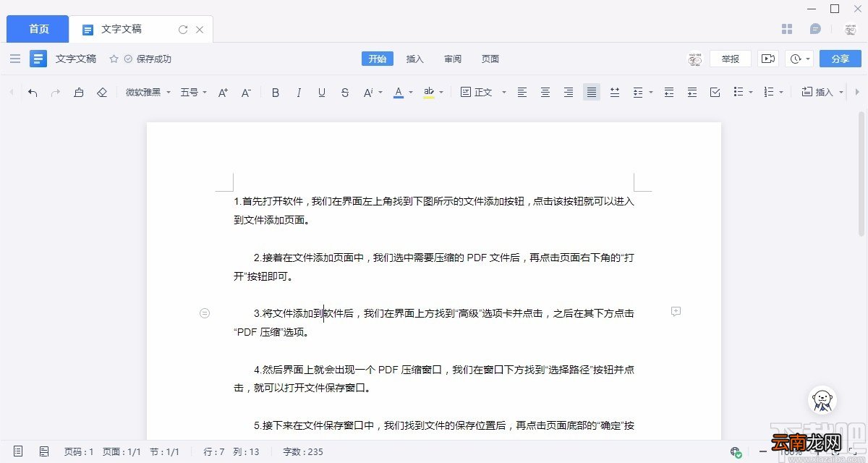Switch to page view in status bar
The image size is (868, 463).
18,451
